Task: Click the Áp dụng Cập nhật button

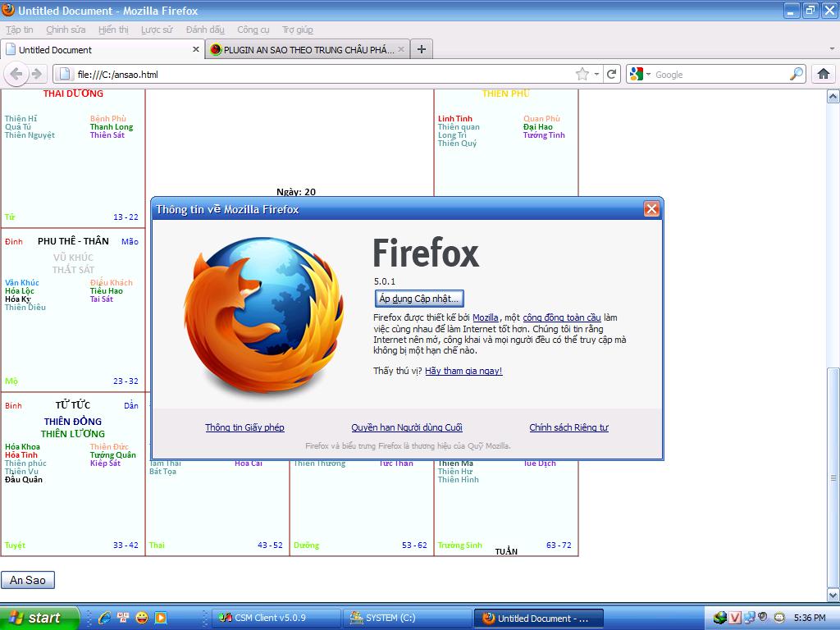Action: coord(419,299)
